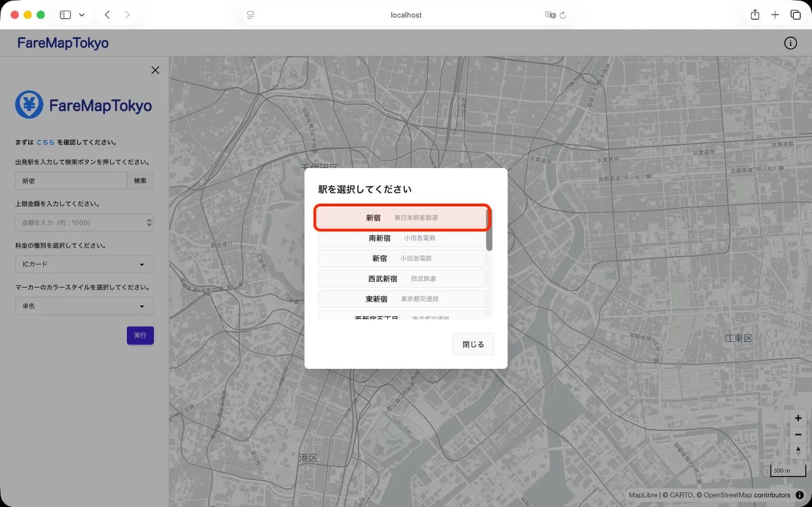Open the ICカード fare type dropdown

coord(84,264)
